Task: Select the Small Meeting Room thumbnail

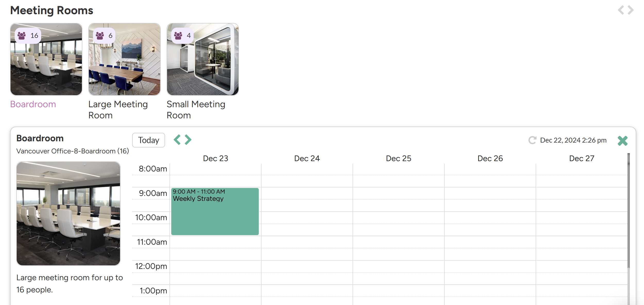Action: (x=203, y=59)
